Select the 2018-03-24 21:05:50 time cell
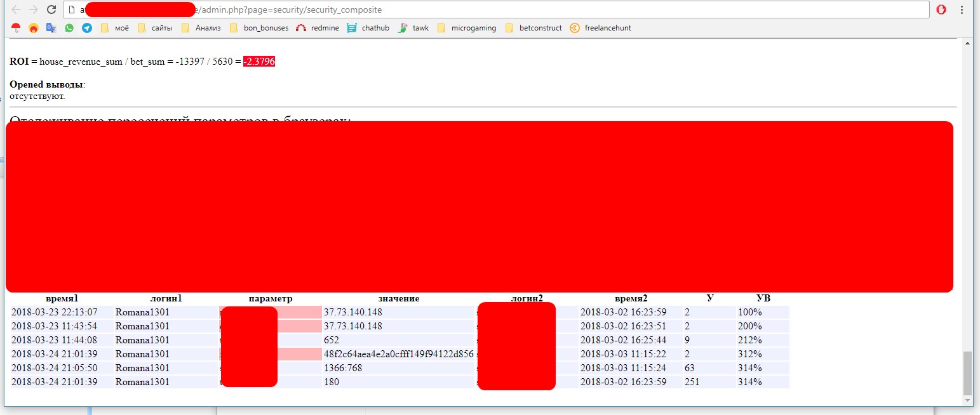 pos(62,368)
